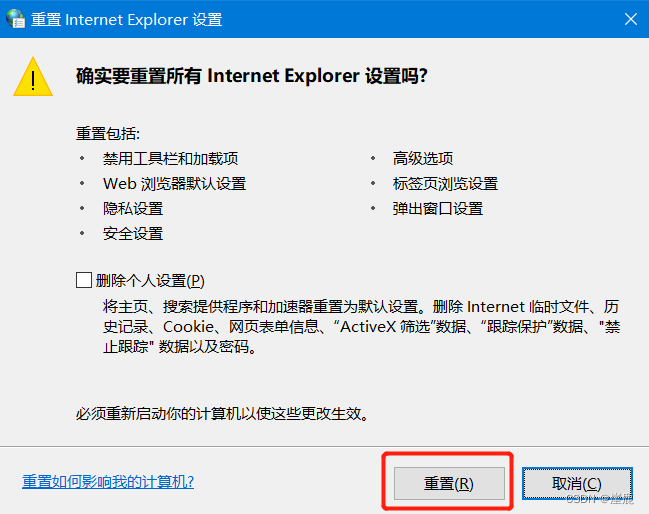Image resolution: width=649 pixels, height=514 pixels.
Task: Click the 弹出窗口设置 list item
Action: (438, 209)
